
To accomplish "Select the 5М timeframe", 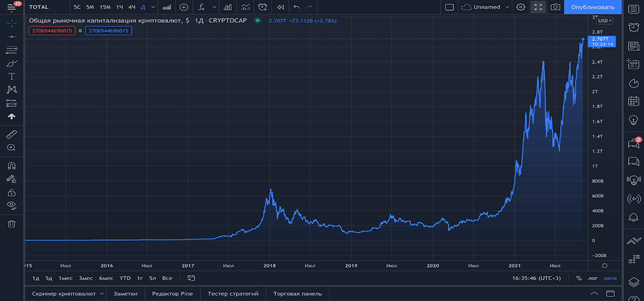I will coord(90,7).
